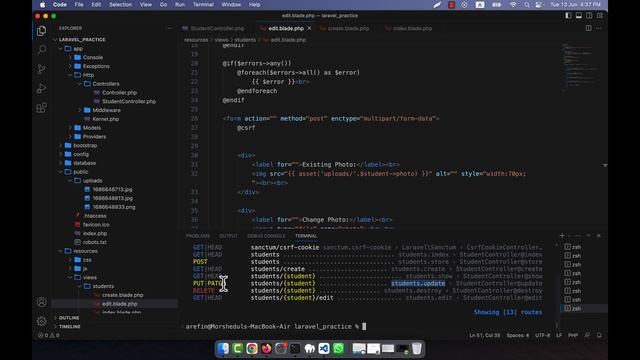
Task: Open the Selection menu
Action: click(120, 5)
